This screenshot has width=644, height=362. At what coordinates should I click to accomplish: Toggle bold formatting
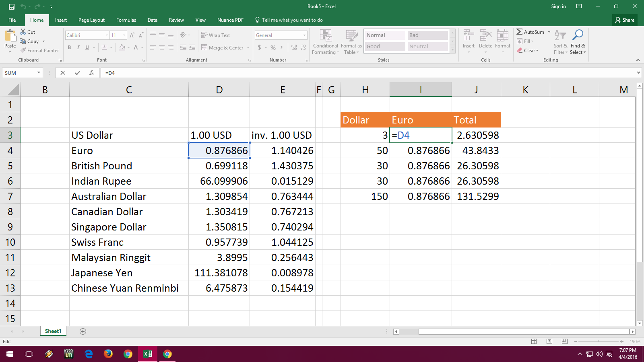click(x=68, y=47)
